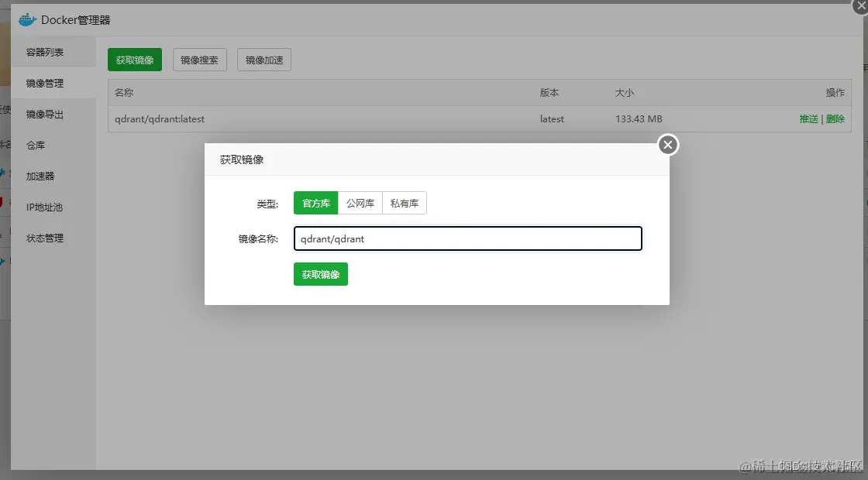Push the qdrant image using 推送 link

(808, 118)
